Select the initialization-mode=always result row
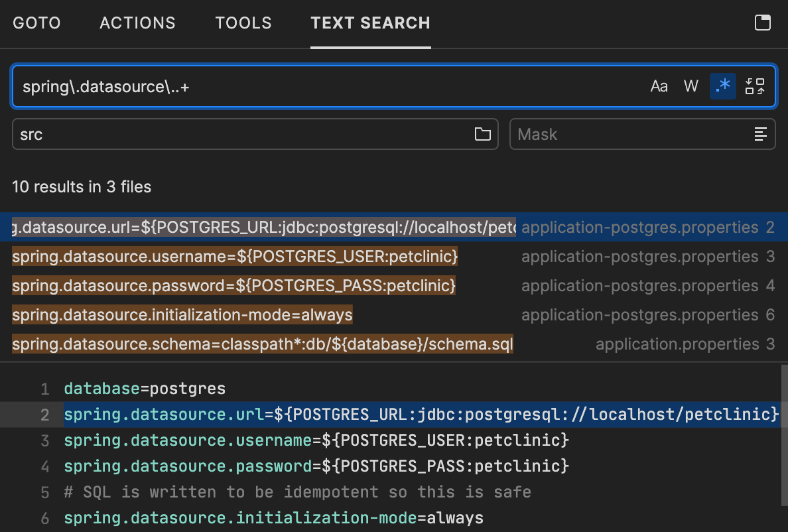788x532 pixels. click(x=182, y=315)
